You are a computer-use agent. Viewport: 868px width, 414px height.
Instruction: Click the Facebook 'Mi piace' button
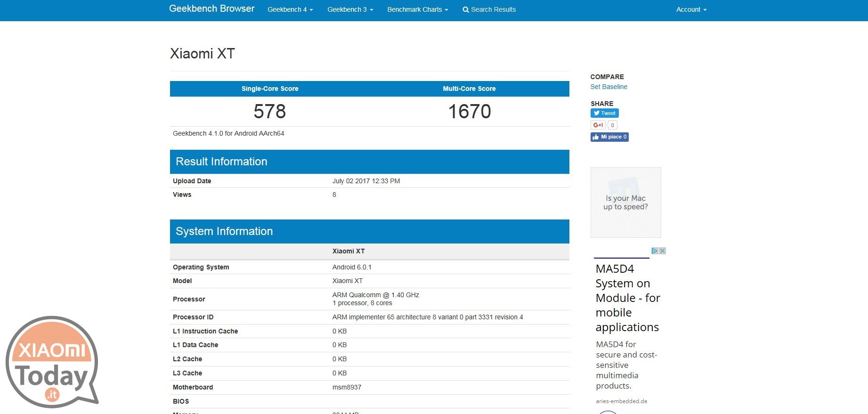point(609,137)
